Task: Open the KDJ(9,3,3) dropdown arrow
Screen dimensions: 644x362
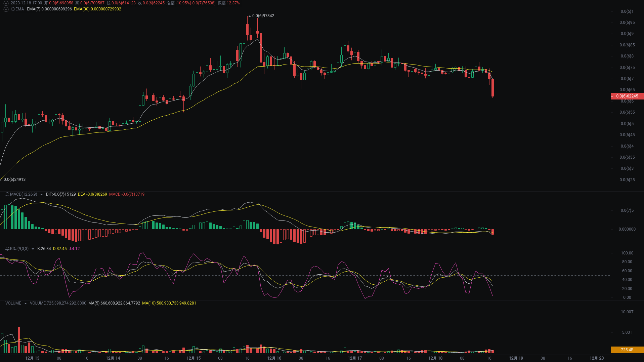Action: click(33, 249)
